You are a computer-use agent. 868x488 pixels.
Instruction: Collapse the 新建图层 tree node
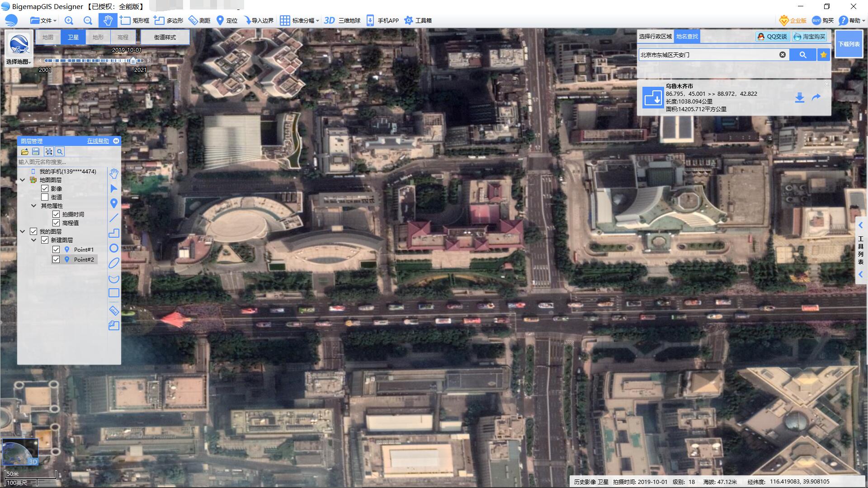coord(34,240)
